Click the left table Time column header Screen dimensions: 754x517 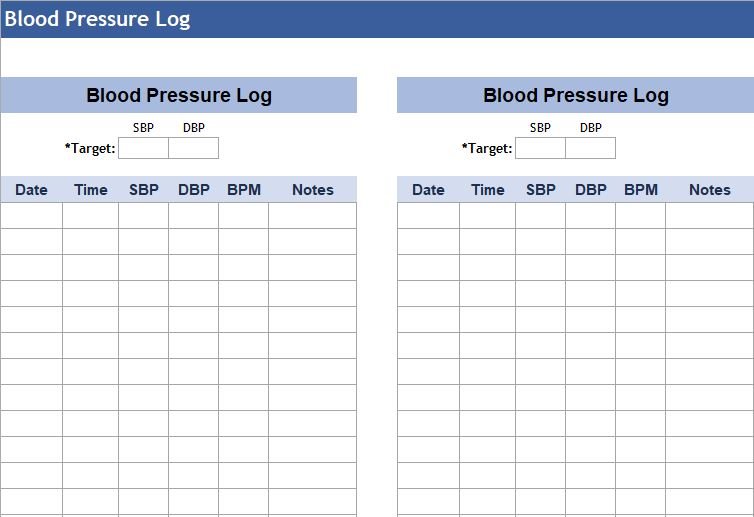pyautogui.click(x=90, y=189)
